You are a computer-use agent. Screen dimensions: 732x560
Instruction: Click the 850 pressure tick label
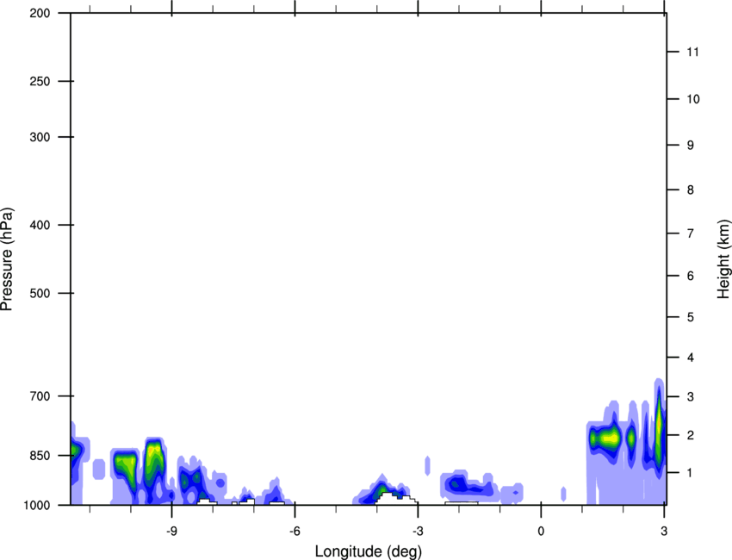[40, 456]
